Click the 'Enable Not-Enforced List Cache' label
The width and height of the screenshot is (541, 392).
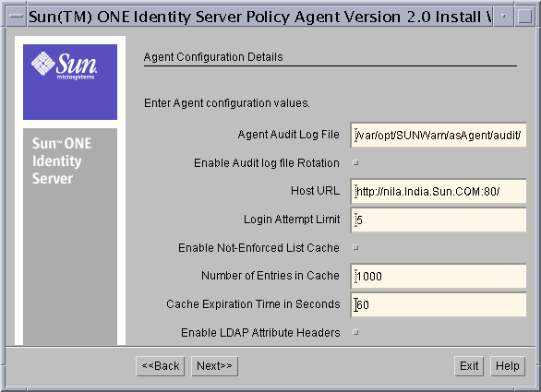pos(258,247)
